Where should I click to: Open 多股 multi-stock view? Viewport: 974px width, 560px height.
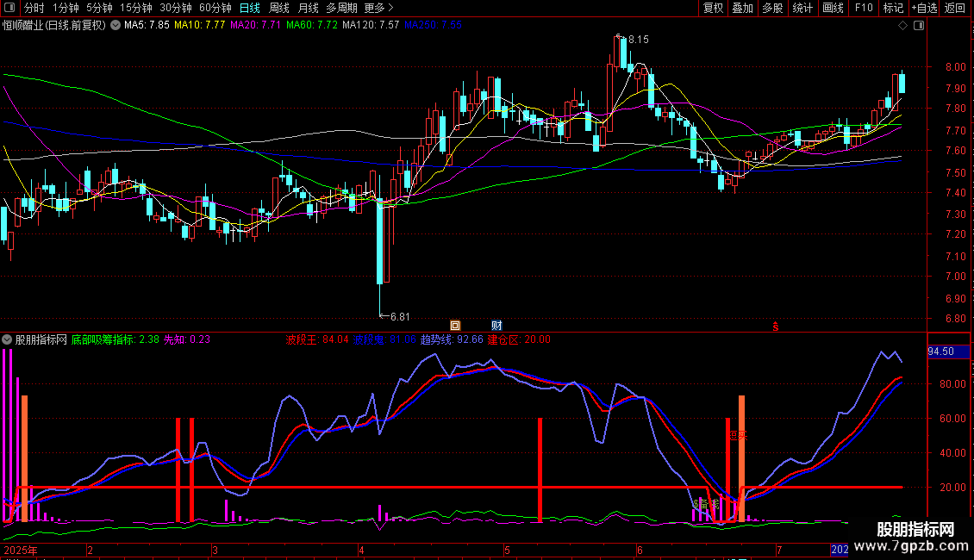772,8
